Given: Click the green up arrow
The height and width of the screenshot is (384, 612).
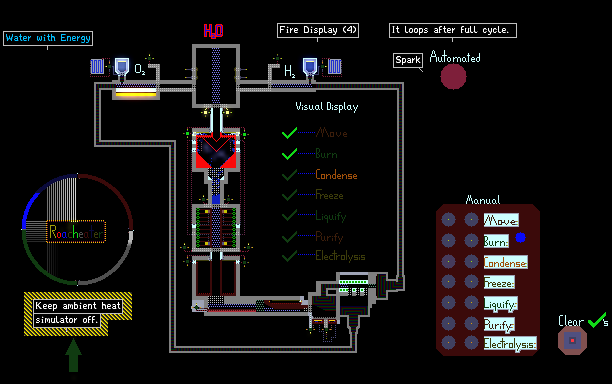Looking at the screenshot, I should [x=73, y=356].
